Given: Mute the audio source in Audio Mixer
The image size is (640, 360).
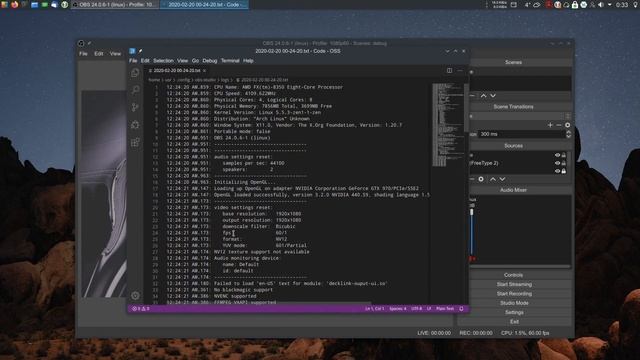Looking at the screenshot, I should 472,259.
